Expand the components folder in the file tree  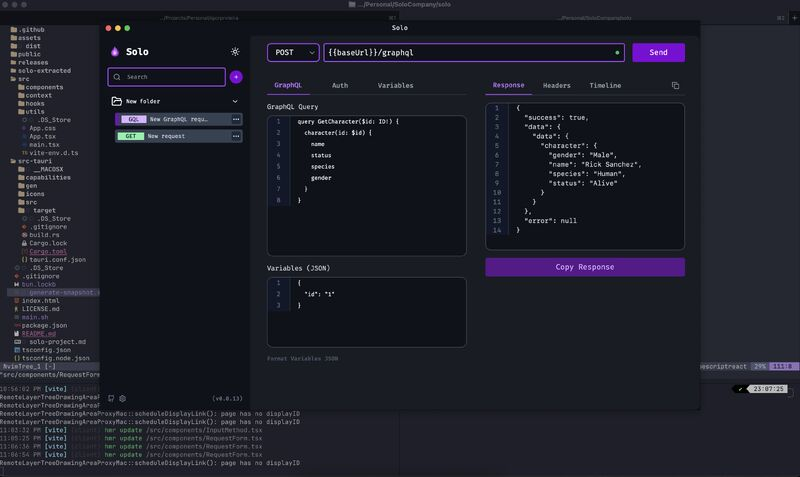point(41,87)
